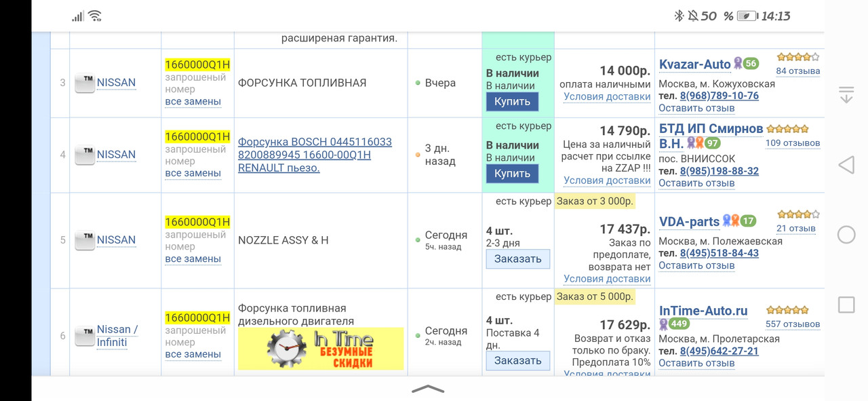This screenshot has width=868, height=401.
Task: Click 'все замены' link in row 4
Action: coord(193,173)
